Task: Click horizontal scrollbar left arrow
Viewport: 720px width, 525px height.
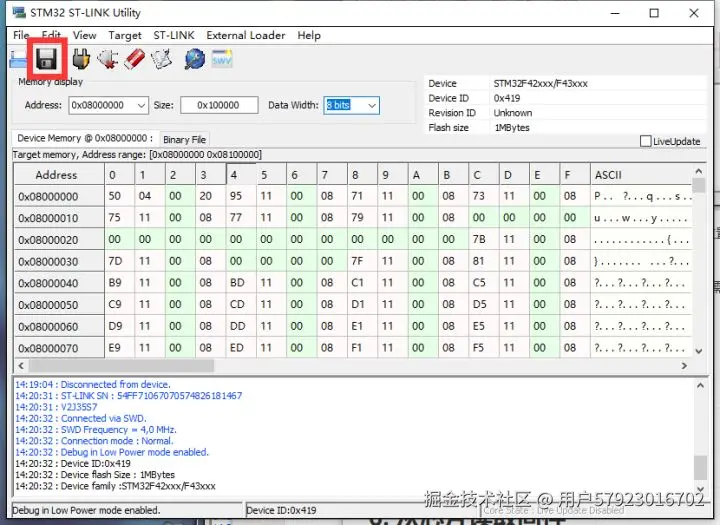Action: click(21, 366)
